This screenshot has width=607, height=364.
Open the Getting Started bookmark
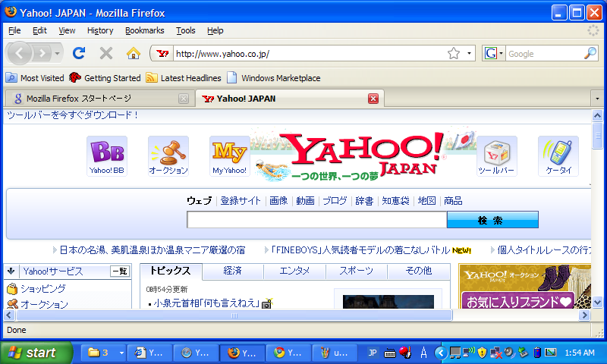(x=105, y=78)
